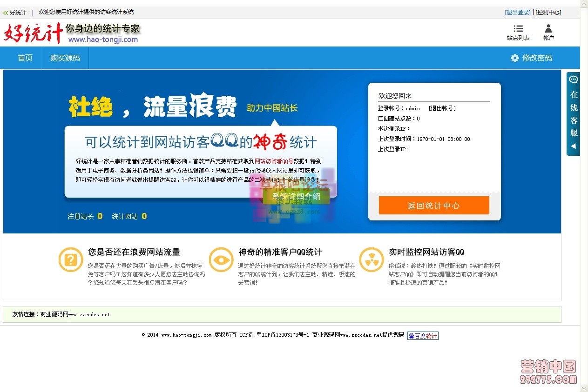Switch to the 首页 navigation item
The height and width of the screenshot is (392, 588).
click(x=25, y=57)
